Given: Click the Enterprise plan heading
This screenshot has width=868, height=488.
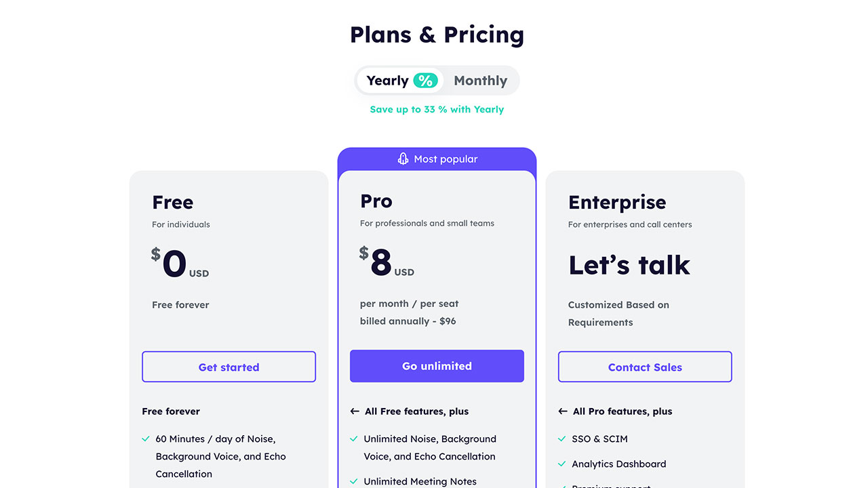Looking at the screenshot, I should [x=617, y=202].
